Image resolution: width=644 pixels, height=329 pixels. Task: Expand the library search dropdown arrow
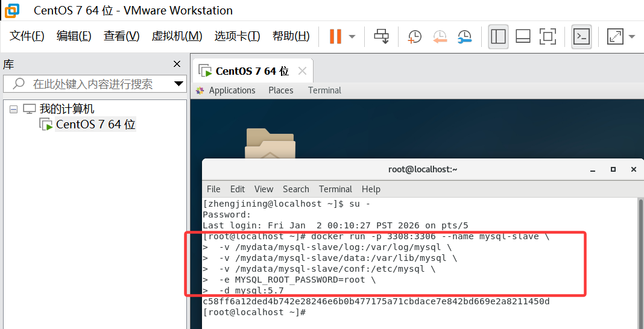pyautogui.click(x=178, y=84)
